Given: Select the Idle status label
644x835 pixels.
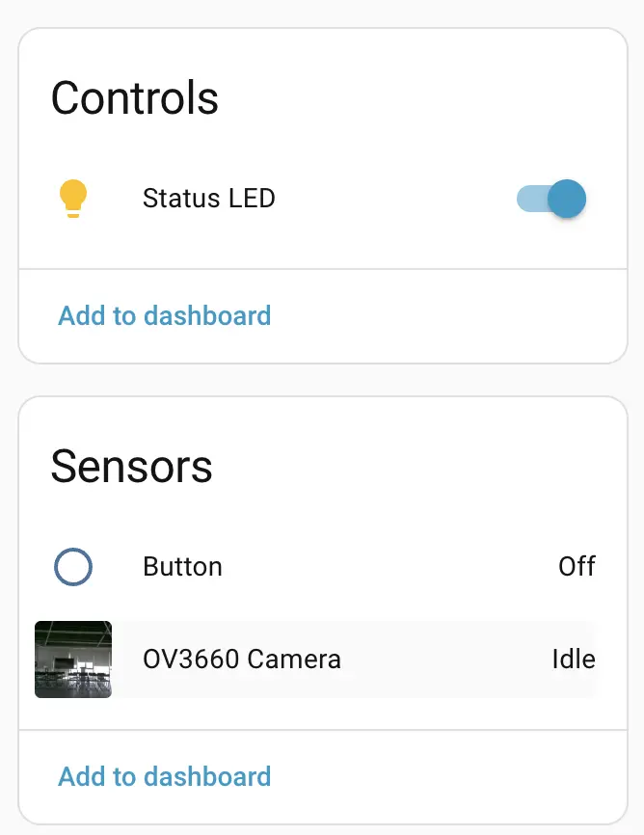Looking at the screenshot, I should tap(573, 660).
